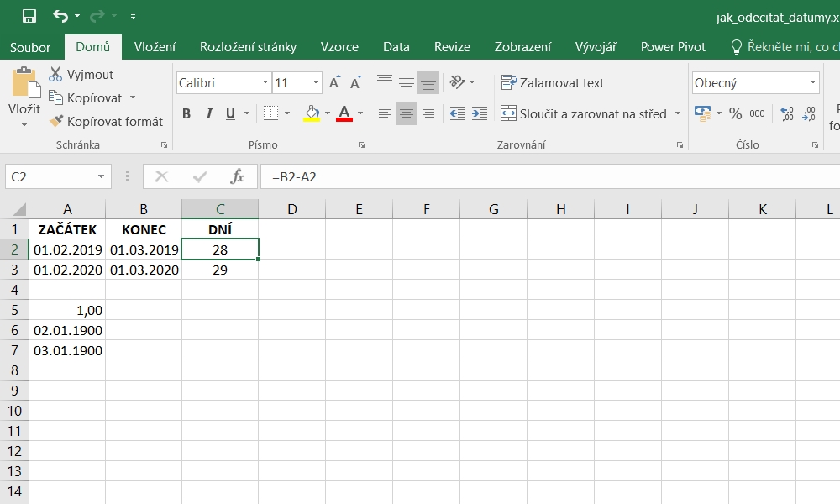This screenshot has height=504, width=840.
Task: Click accounting currency format icon
Action: 702,113
